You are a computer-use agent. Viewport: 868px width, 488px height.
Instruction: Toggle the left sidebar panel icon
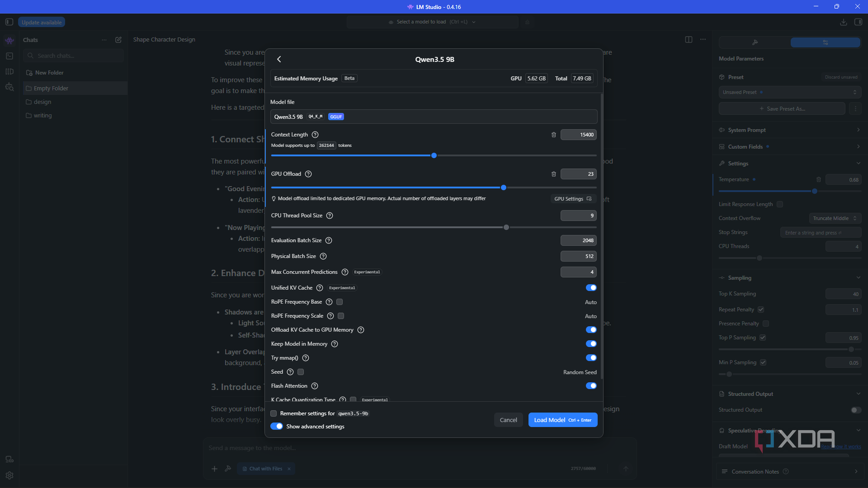click(x=9, y=22)
